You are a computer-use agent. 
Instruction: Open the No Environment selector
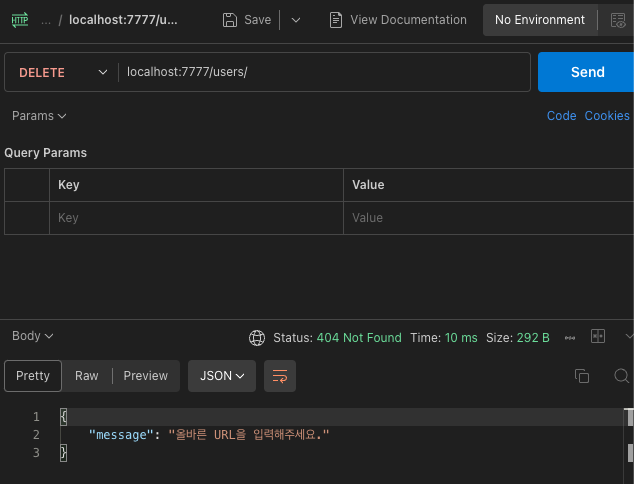(x=539, y=20)
